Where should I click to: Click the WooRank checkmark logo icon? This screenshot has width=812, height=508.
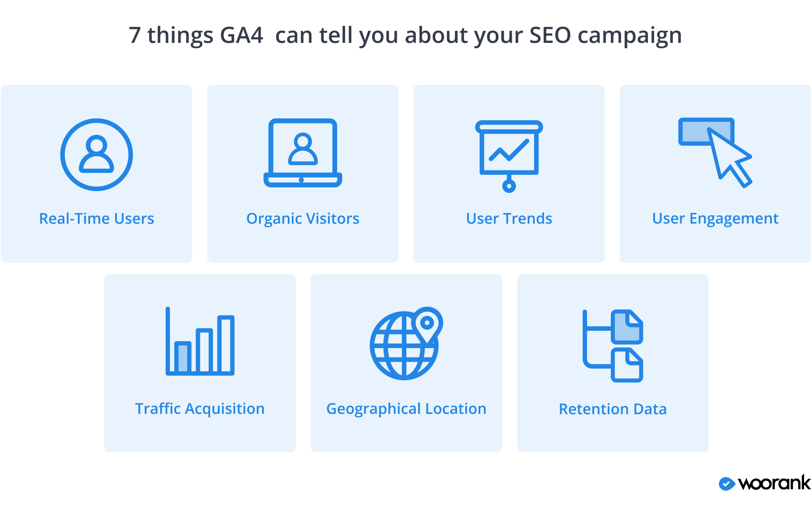point(727,484)
